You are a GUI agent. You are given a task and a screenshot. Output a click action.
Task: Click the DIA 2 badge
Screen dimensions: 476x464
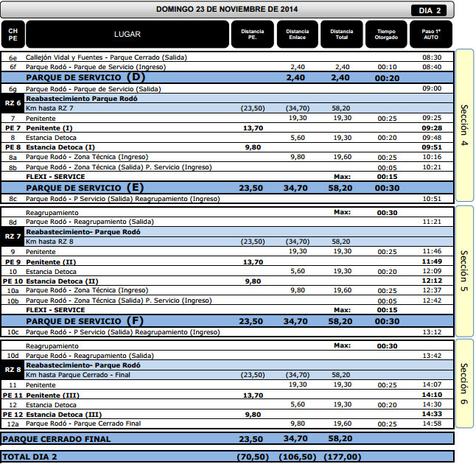click(430, 10)
